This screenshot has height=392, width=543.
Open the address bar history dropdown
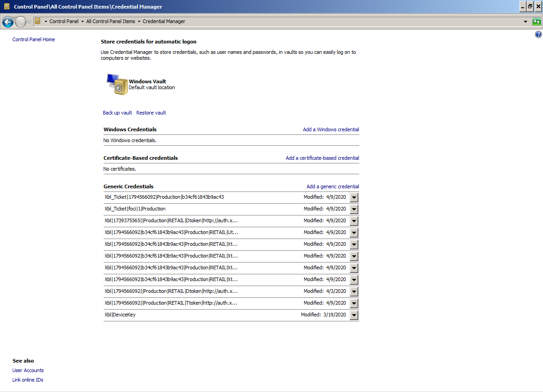(x=525, y=21)
